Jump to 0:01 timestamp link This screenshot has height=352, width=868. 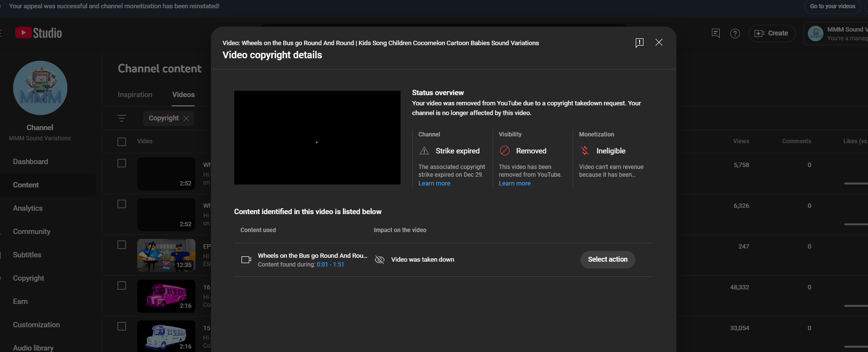[x=322, y=265]
